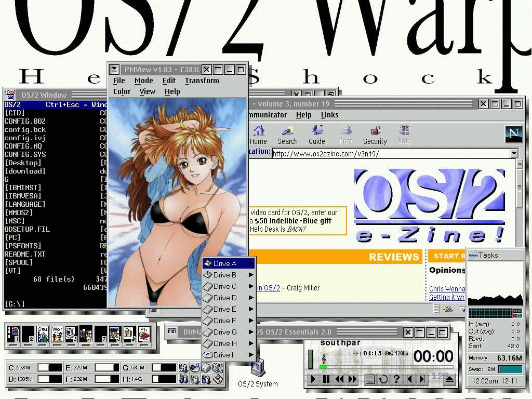Print the page from the Netscape toolbar
Viewport: 532px width, 399px height.
point(345,135)
